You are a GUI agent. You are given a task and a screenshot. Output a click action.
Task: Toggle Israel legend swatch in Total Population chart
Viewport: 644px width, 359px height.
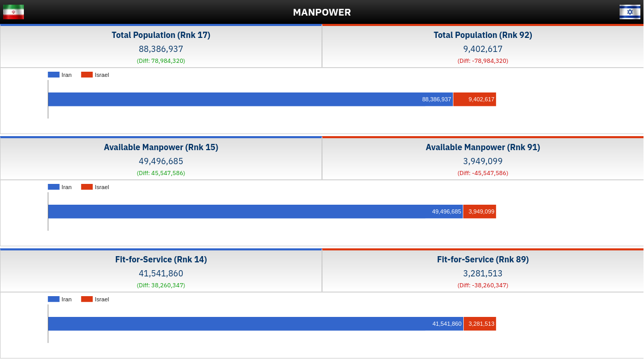(x=87, y=75)
